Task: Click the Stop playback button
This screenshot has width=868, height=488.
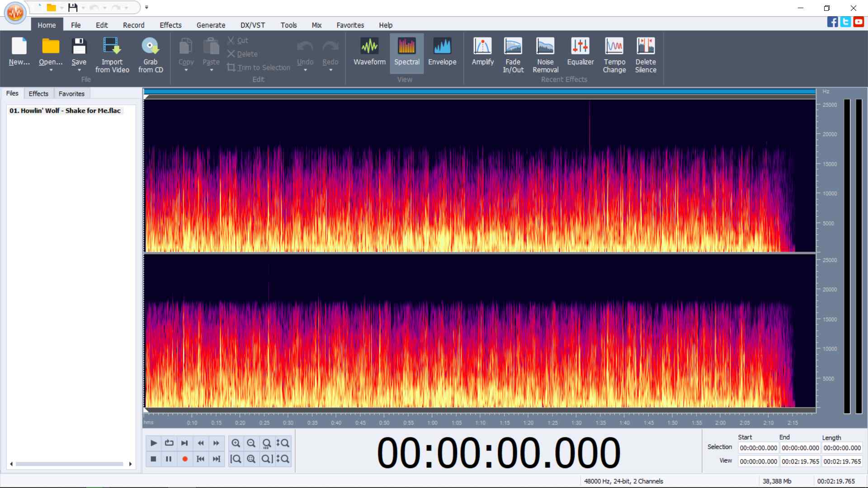Action: (x=153, y=459)
